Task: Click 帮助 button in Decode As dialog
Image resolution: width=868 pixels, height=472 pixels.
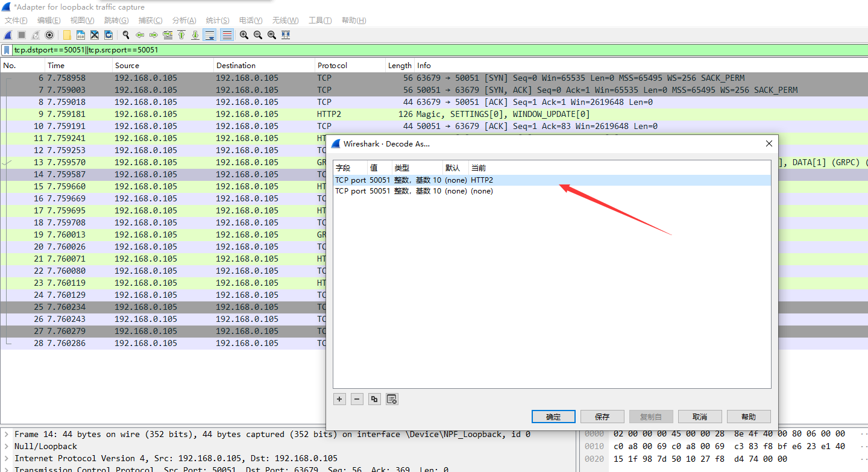Action: 749,417
